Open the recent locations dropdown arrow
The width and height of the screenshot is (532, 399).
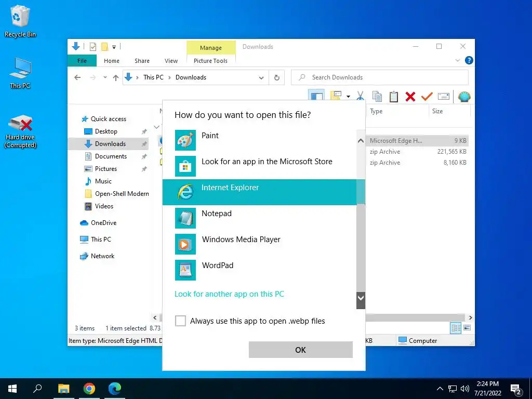coord(105,77)
